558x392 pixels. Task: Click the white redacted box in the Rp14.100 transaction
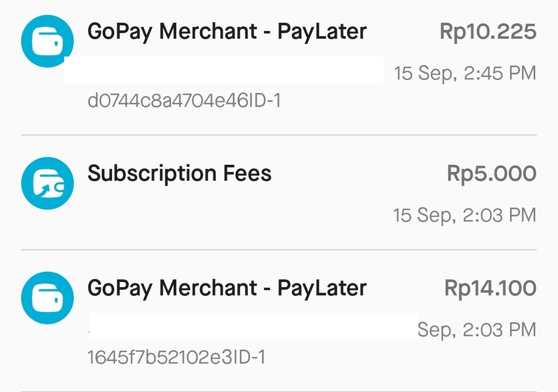pyautogui.click(x=253, y=326)
